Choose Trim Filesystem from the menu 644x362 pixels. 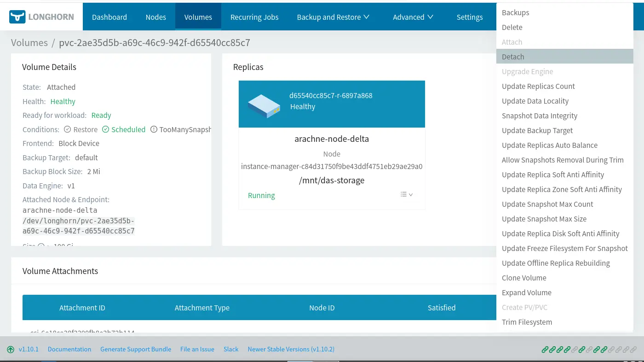coord(527,322)
